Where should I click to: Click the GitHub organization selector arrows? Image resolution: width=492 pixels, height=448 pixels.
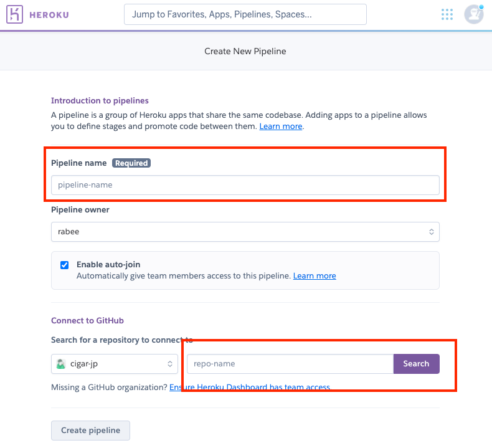[170, 364]
